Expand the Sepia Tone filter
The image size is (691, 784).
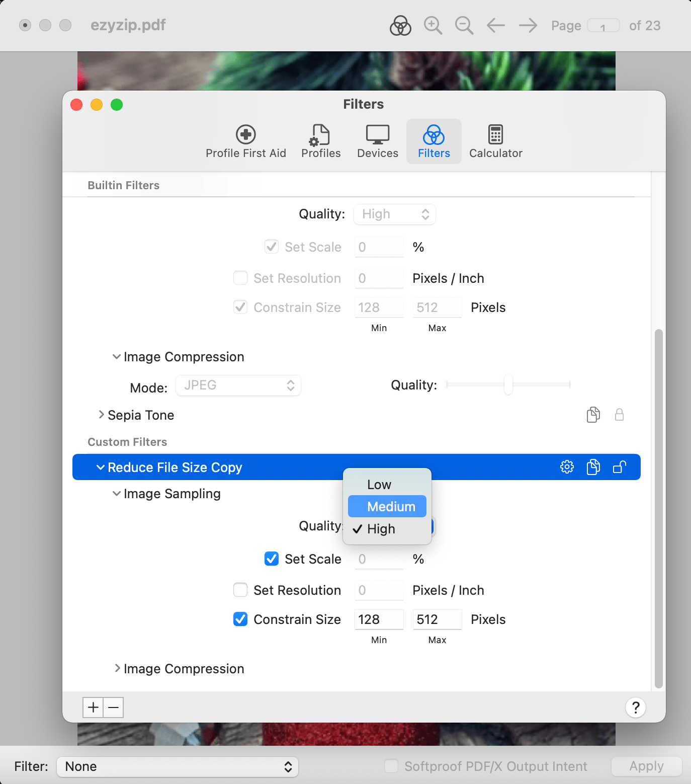tap(102, 415)
